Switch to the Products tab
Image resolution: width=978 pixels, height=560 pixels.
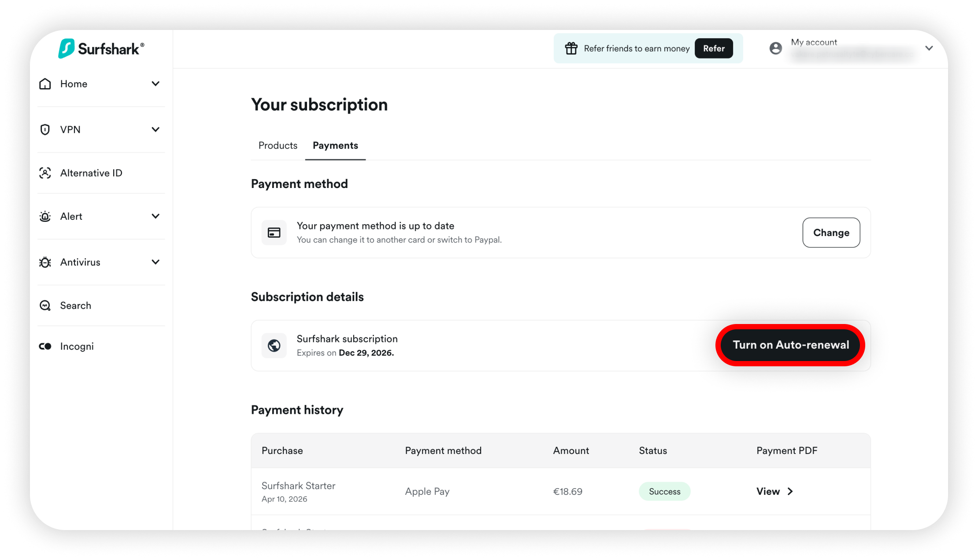[x=278, y=145]
